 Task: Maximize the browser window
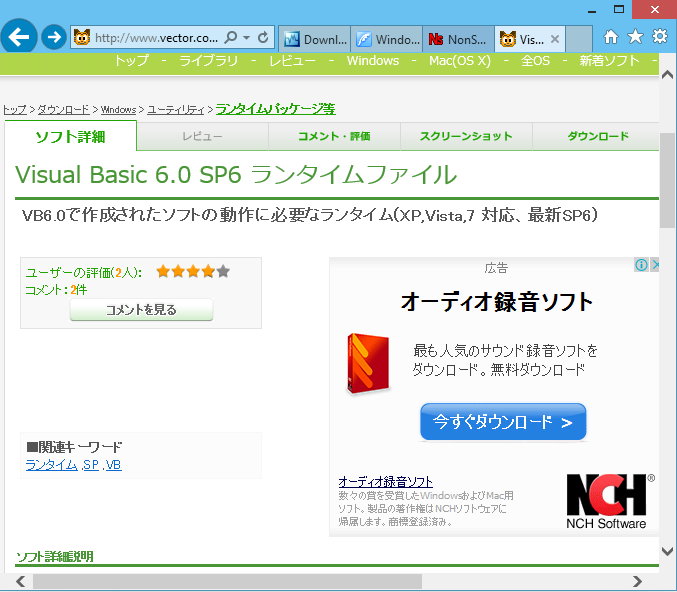619,9
